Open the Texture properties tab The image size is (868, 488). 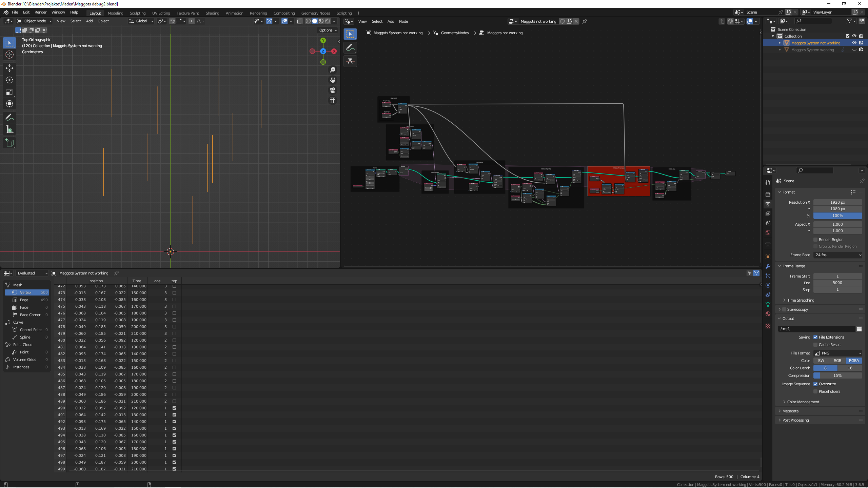pos(768,326)
